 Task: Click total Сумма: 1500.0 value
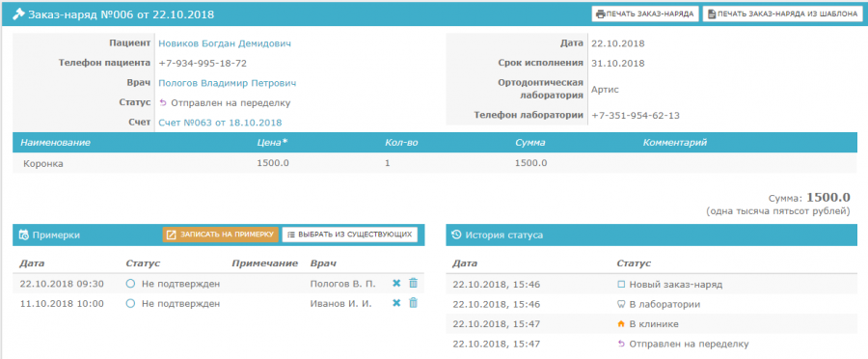(x=828, y=197)
